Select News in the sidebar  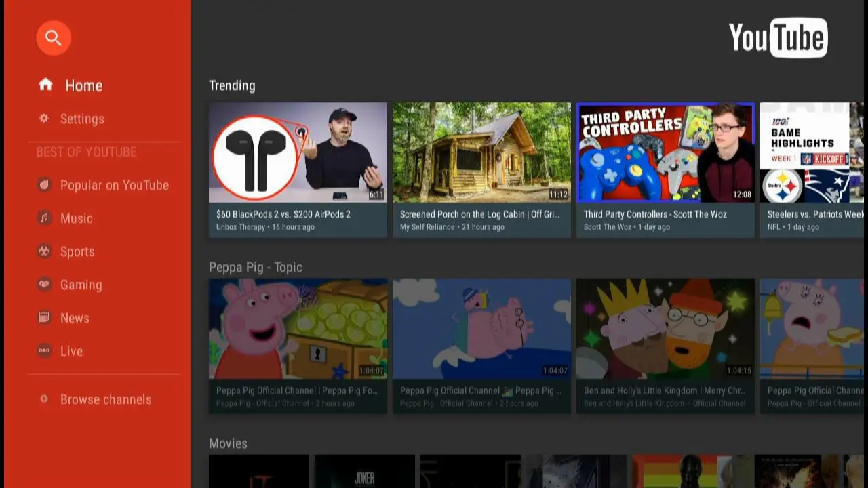click(75, 318)
